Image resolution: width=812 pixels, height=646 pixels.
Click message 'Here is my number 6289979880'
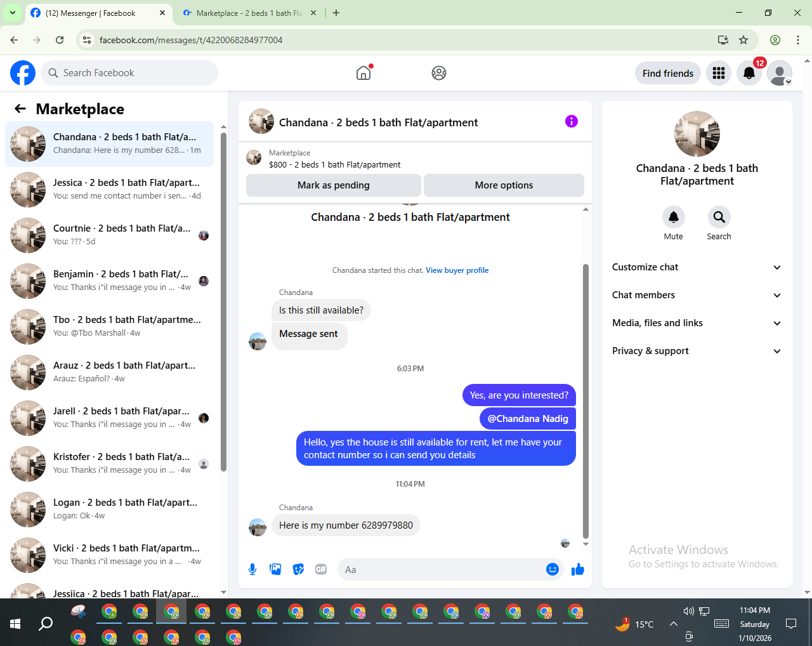pos(346,525)
